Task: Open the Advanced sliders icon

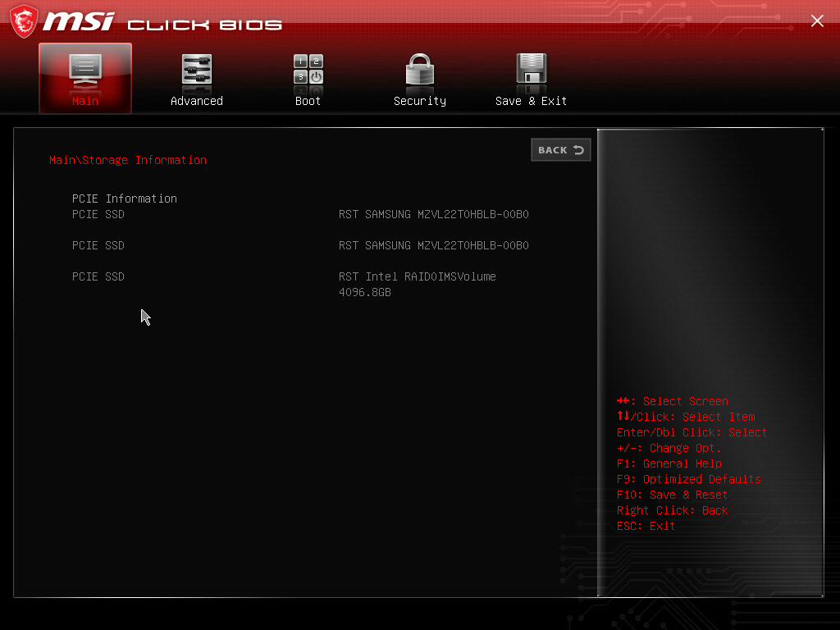Action: [x=197, y=71]
